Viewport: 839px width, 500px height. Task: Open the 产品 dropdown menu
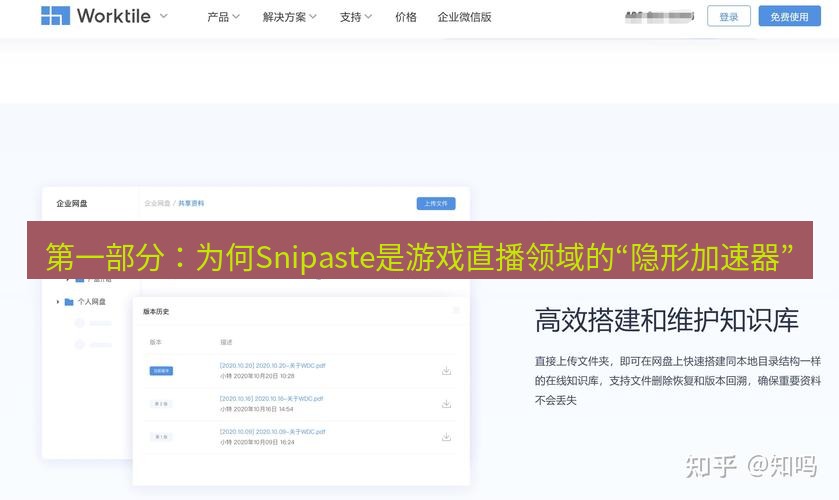pos(223,17)
